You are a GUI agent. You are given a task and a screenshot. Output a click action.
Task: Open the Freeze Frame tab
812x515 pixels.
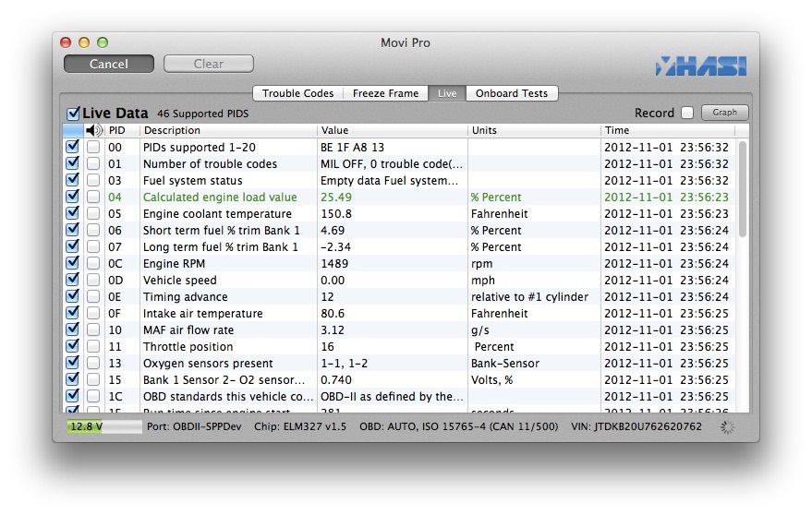(x=385, y=93)
